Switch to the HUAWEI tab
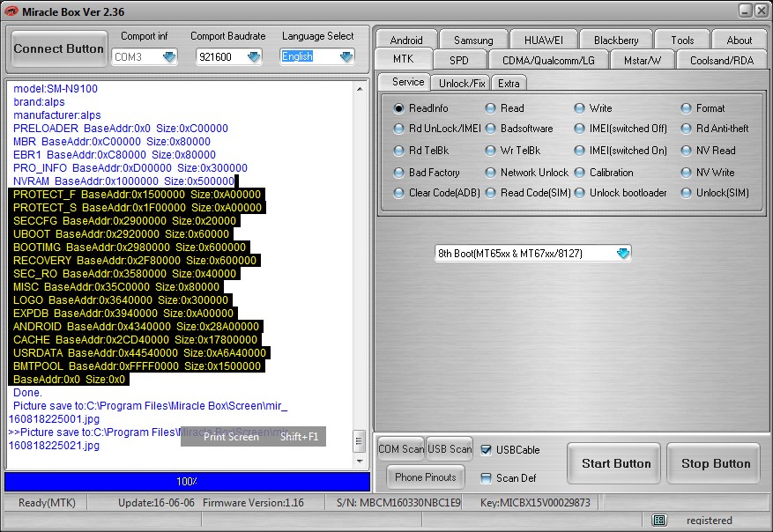Viewport: 773px width, 532px height. coord(543,40)
